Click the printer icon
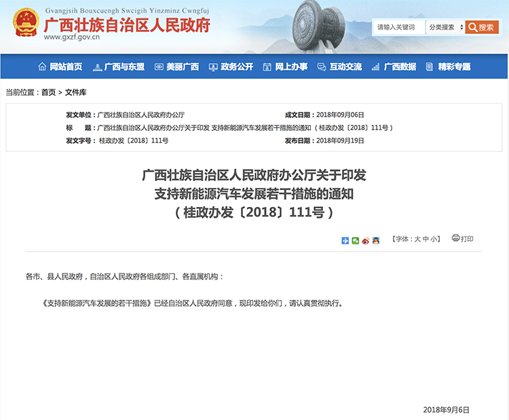 coord(456,238)
